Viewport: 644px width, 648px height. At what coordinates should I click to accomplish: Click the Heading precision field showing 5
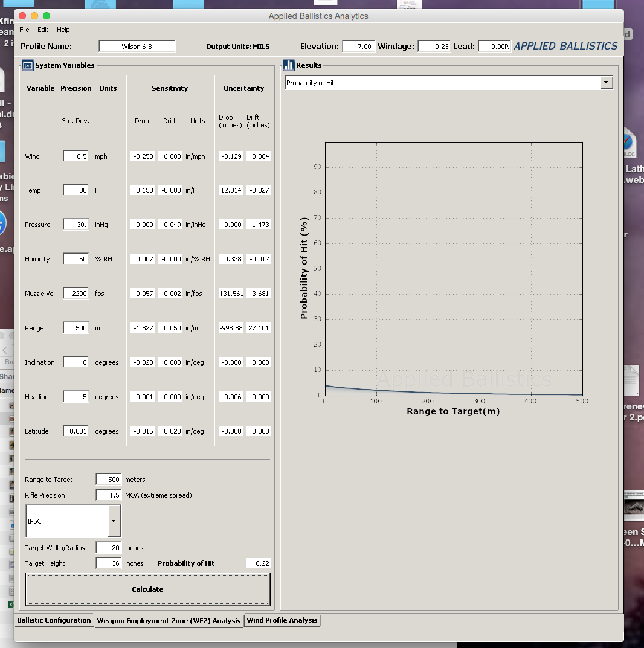pyautogui.click(x=76, y=397)
